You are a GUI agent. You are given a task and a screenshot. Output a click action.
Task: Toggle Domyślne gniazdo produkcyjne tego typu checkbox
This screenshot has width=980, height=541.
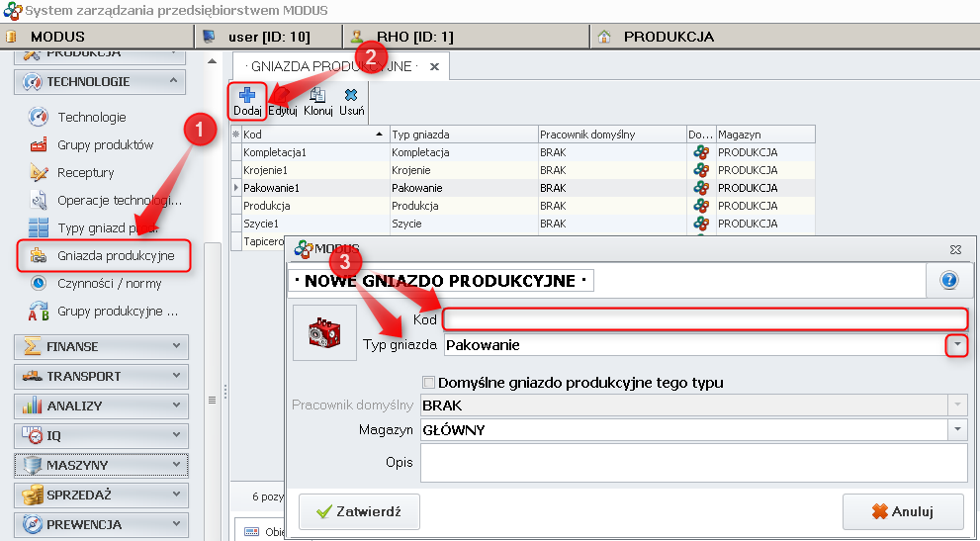(x=429, y=382)
